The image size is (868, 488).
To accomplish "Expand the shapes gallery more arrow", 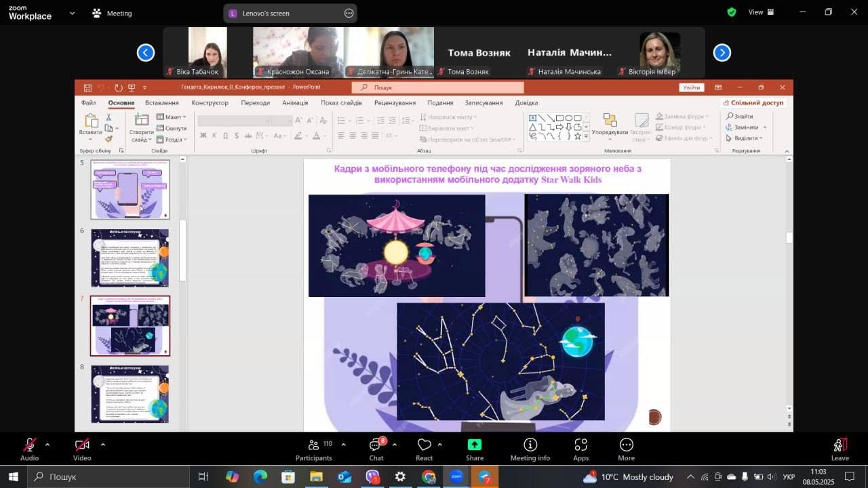I will click(586, 136).
